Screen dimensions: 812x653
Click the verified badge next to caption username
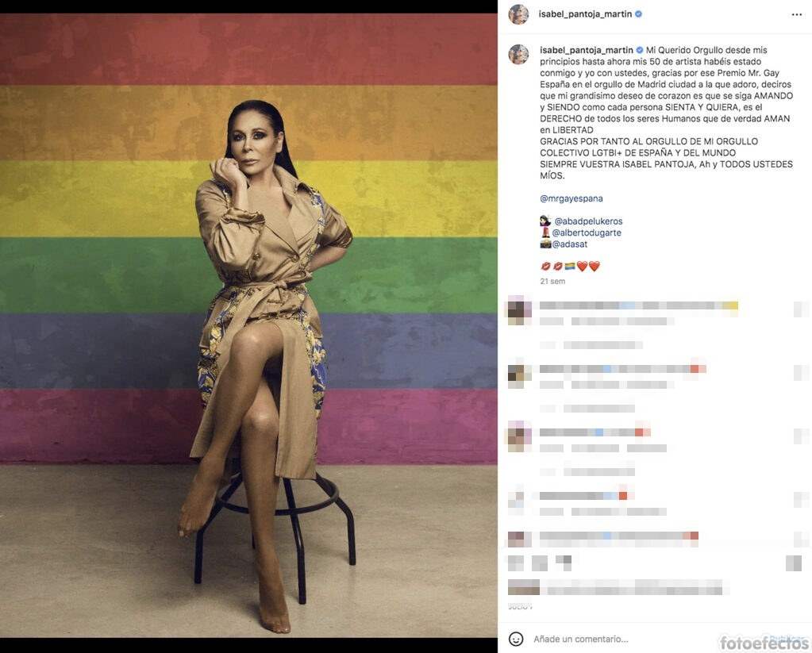tap(640, 50)
